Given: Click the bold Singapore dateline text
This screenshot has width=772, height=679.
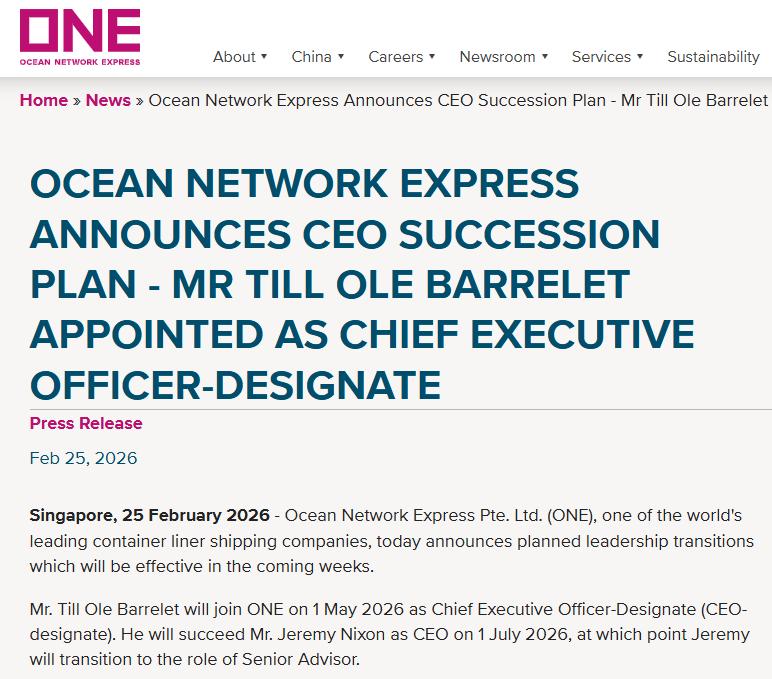Looking at the screenshot, I should tap(149, 516).
